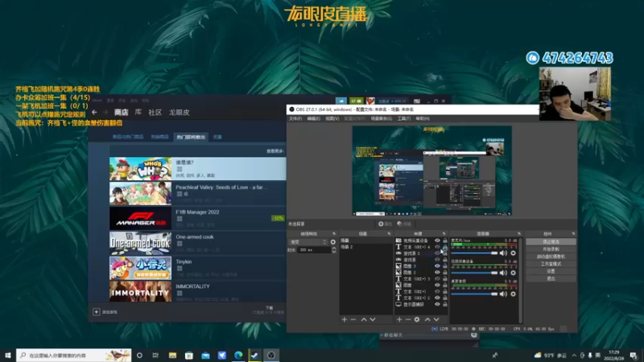
Task: Adjust 桌面音频 volume slider
Action: (474, 294)
